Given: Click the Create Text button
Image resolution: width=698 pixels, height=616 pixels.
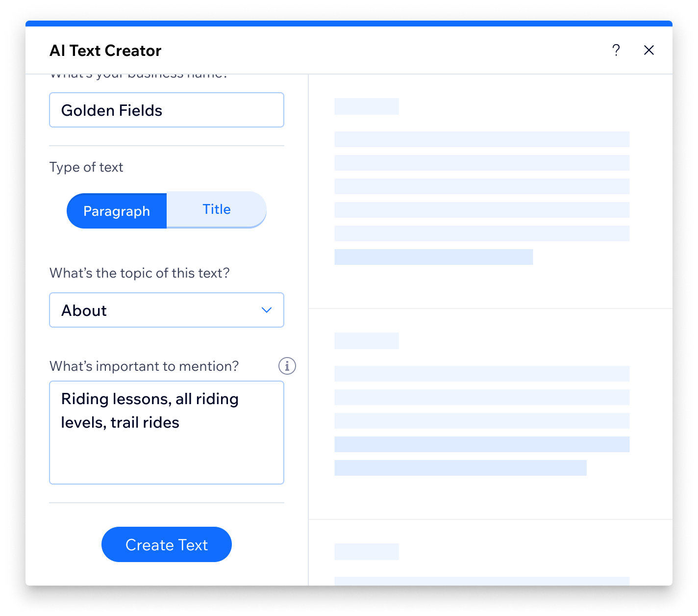Looking at the screenshot, I should 167,544.
